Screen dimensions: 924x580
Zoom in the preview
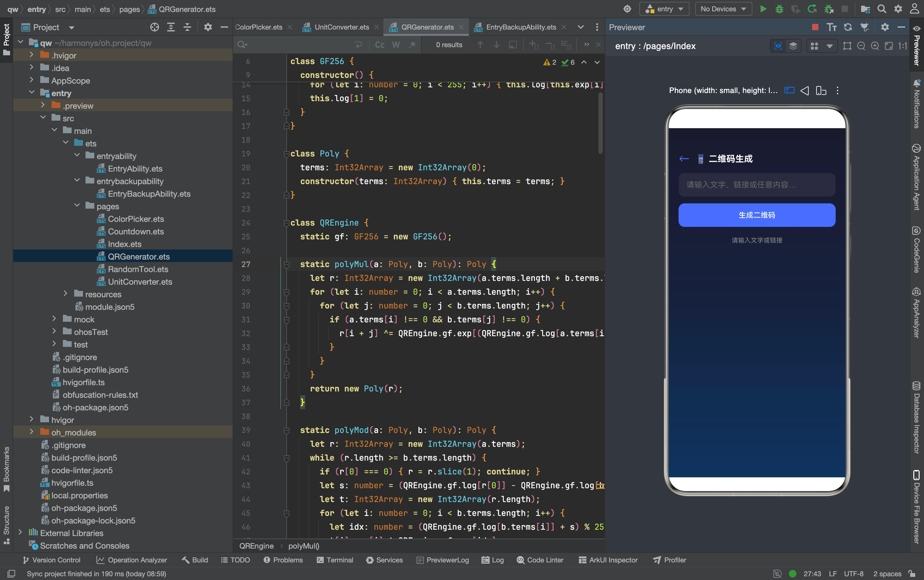875,46
